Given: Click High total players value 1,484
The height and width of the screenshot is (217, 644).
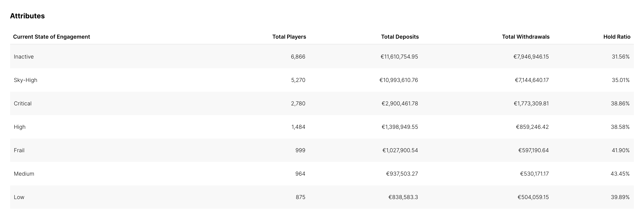Looking at the screenshot, I should tap(298, 127).
